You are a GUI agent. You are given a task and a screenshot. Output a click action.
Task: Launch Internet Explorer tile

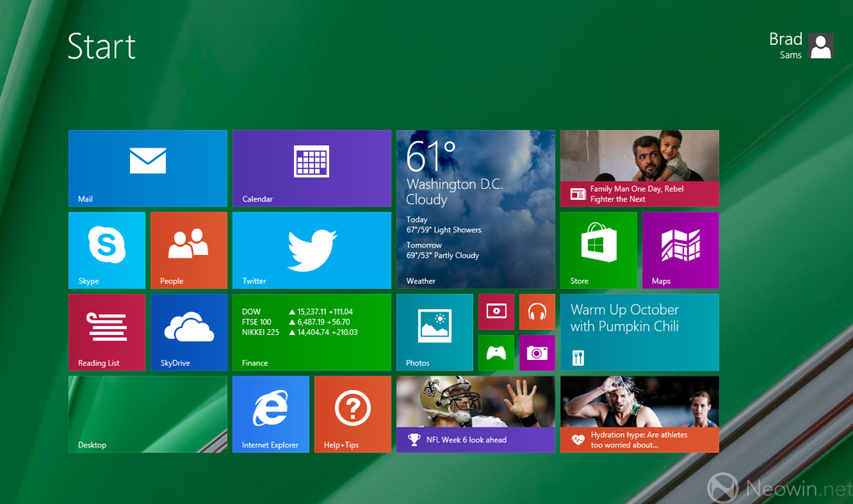tap(271, 414)
